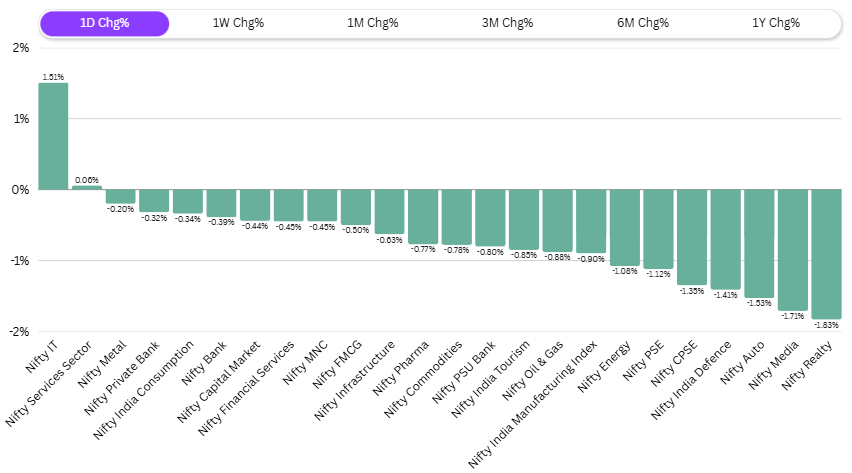Screen dimensions: 852x473
Task: Select the Nifty India Defence bar
Action: [x=725, y=239]
